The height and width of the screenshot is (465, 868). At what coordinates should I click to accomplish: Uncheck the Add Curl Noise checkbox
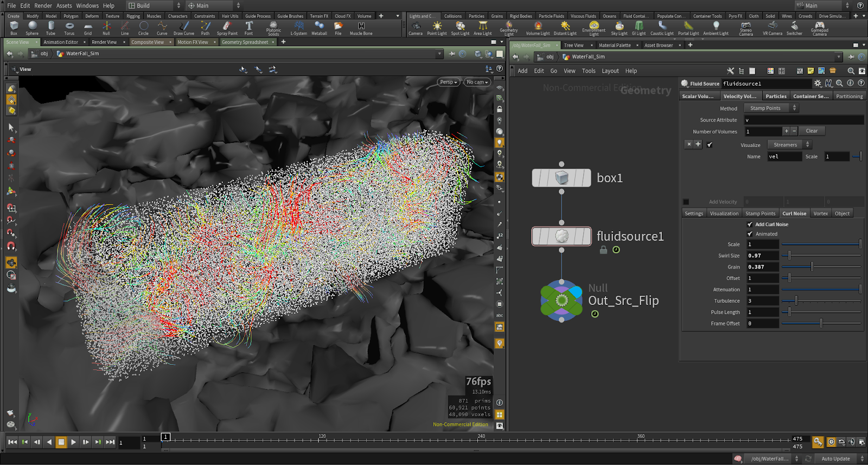click(750, 225)
